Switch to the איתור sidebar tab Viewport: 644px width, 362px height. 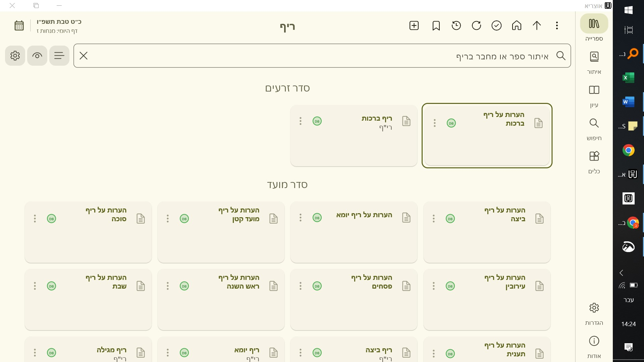click(x=594, y=63)
